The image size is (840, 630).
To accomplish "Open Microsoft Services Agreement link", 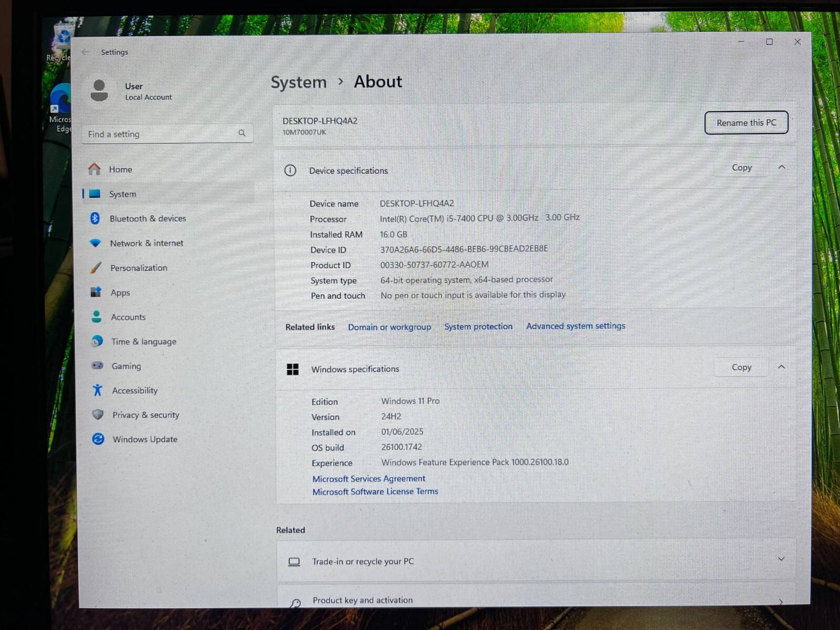I will pos(369,479).
